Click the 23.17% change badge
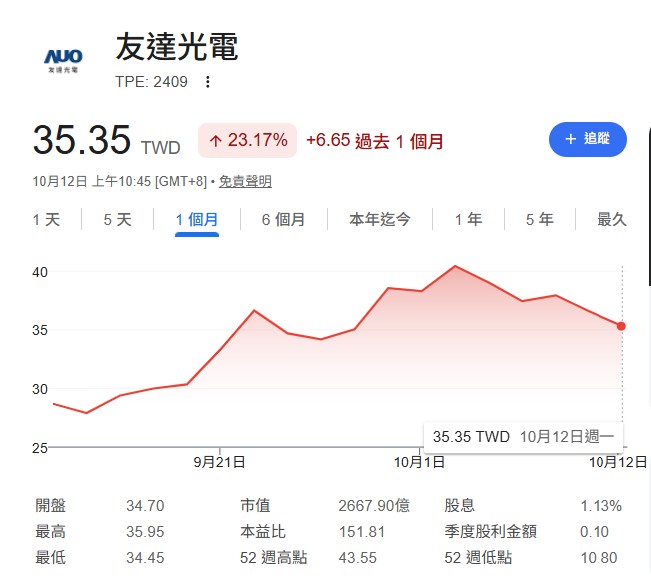The width and height of the screenshot is (651, 578). coord(247,140)
